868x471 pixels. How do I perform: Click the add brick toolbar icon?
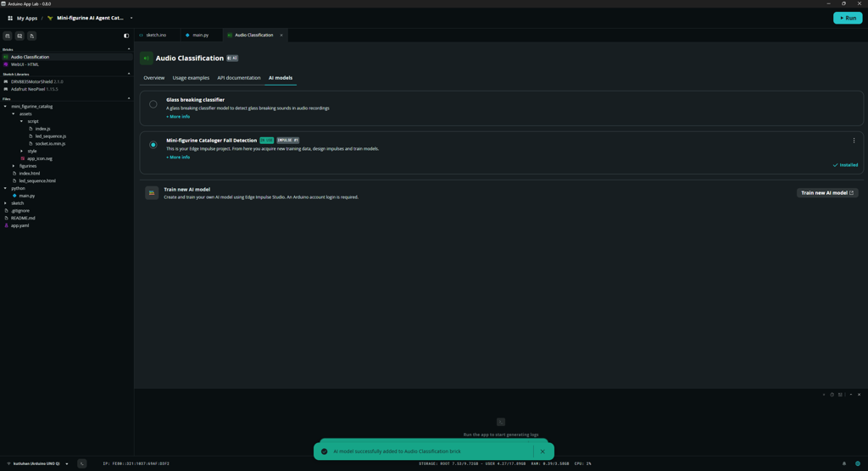pos(8,36)
